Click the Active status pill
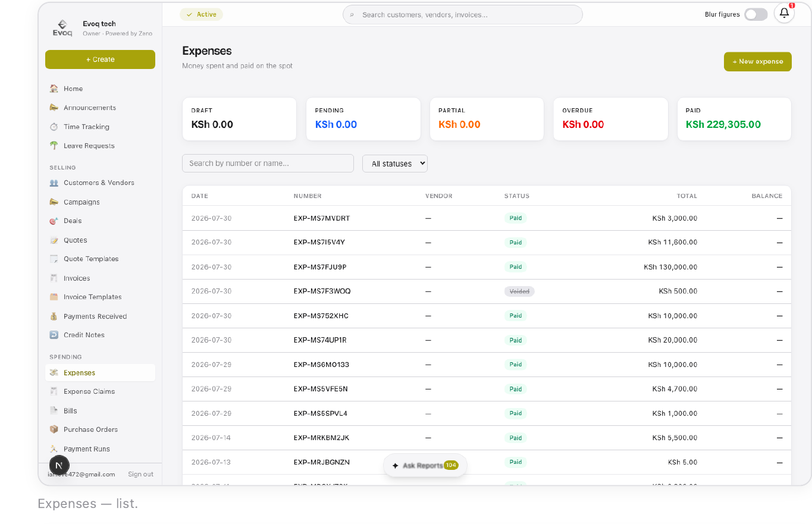 point(201,14)
